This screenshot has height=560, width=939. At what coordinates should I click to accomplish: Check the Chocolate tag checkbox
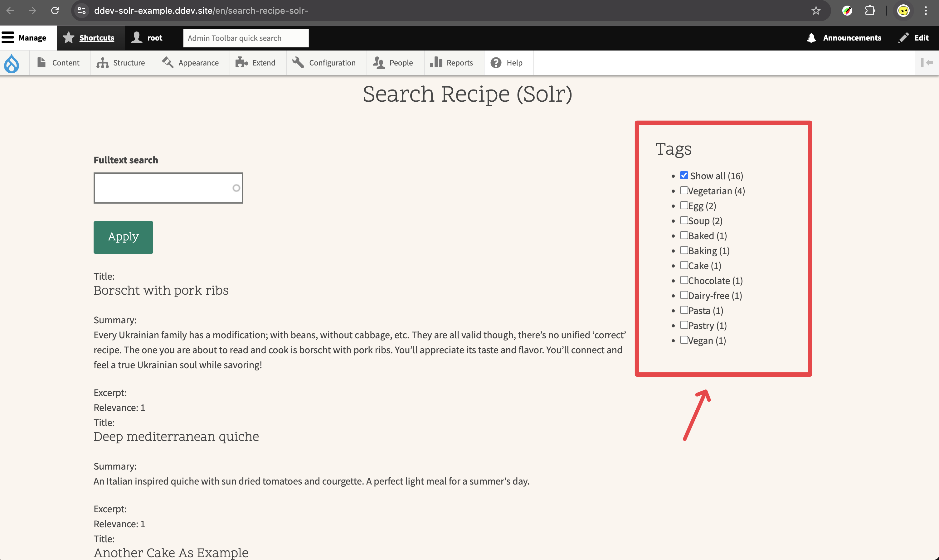click(x=684, y=280)
